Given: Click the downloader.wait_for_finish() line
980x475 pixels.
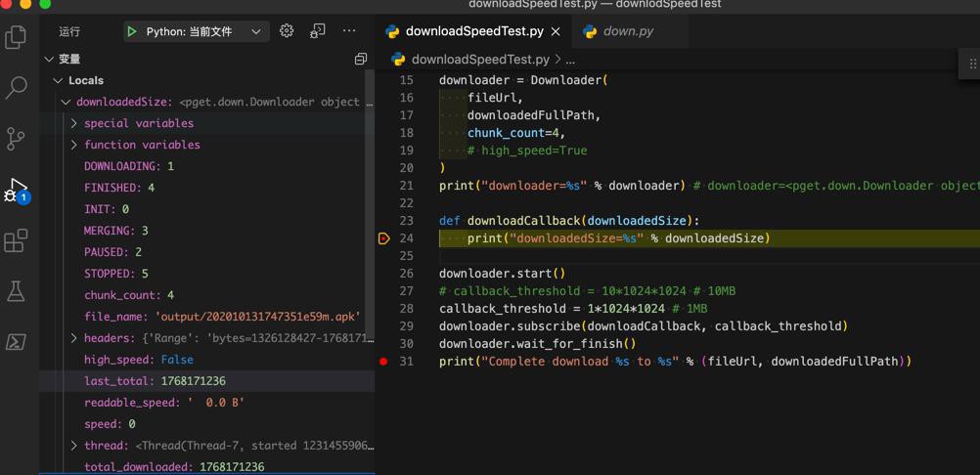Looking at the screenshot, I should pyautogui.click(x=538, y=343).
